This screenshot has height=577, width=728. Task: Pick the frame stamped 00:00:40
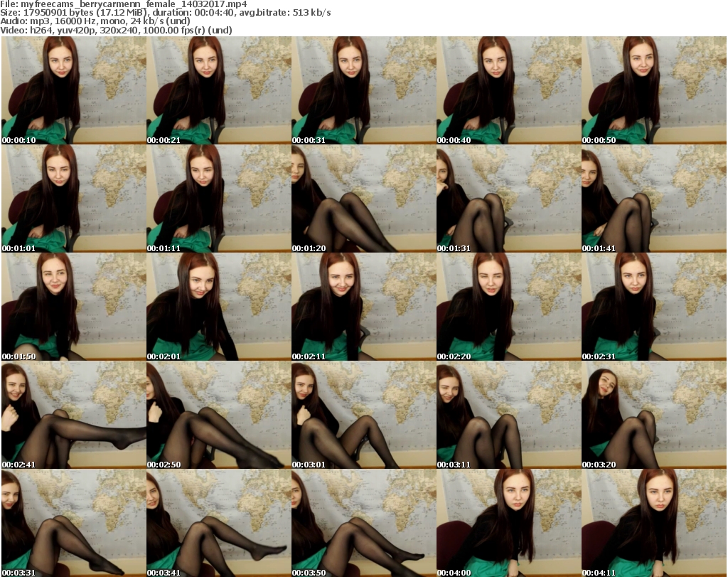tap(509, 90)
